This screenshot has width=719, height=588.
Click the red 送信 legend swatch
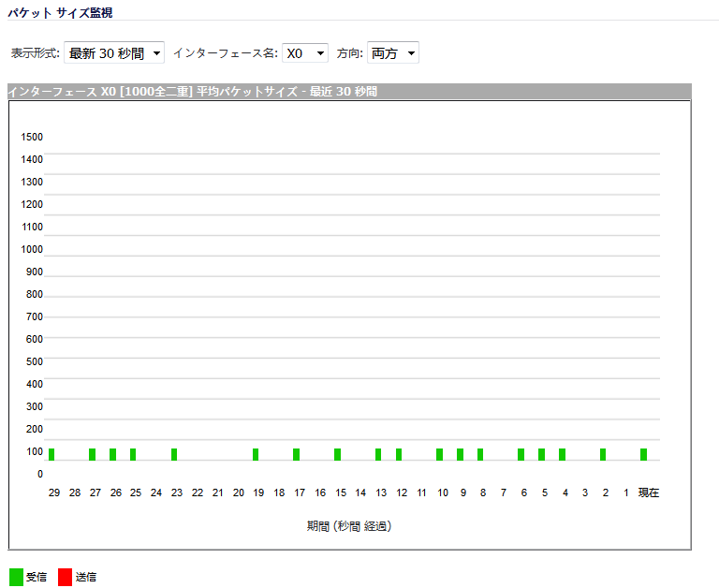[66, 577]
